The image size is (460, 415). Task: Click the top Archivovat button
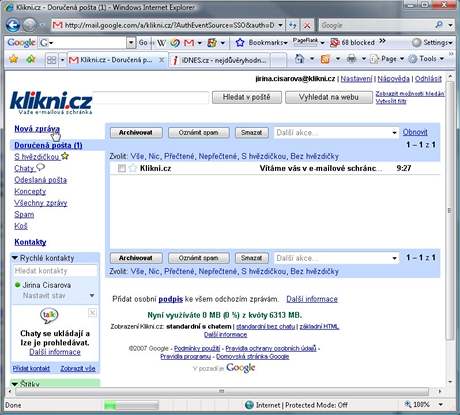coord(136,133)
